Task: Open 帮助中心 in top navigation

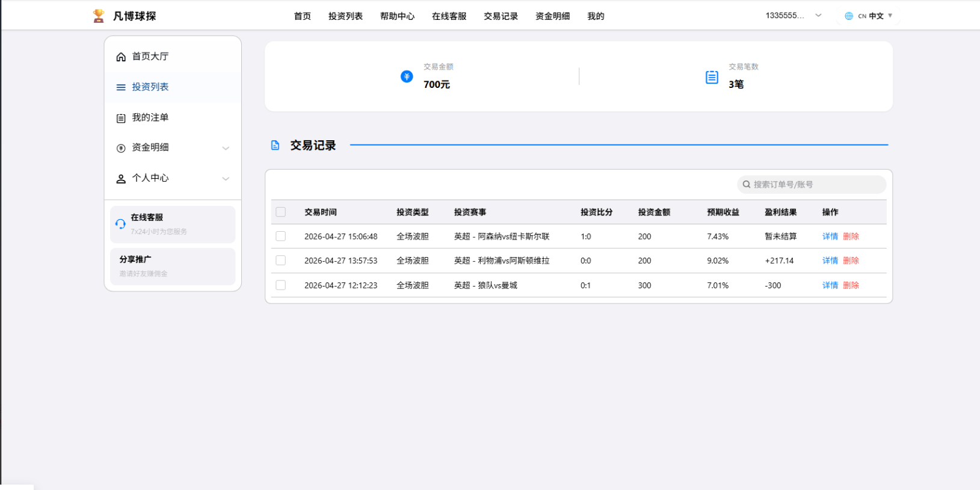Action: (397, 16)
